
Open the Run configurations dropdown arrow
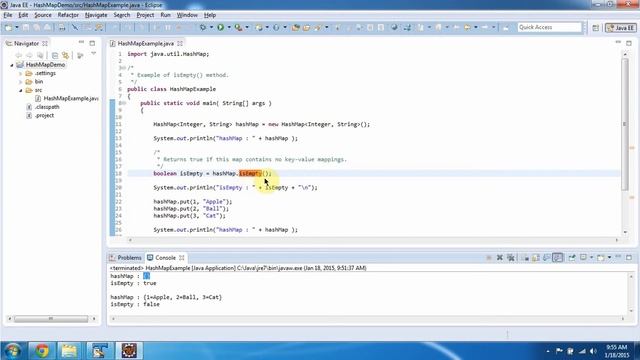(x=229, y=27)
